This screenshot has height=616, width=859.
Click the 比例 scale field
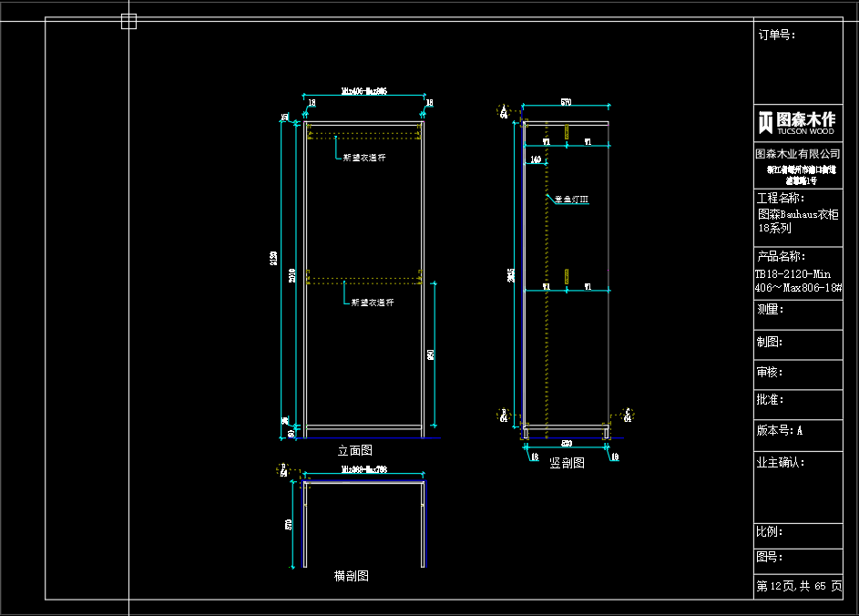770,531
